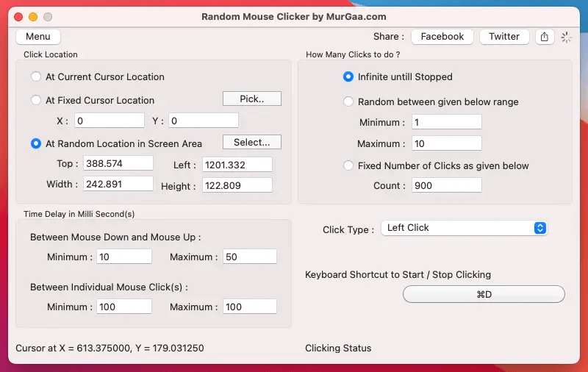588x372 pixels.
Task: Click the share icon button
Action: pos(545,37)
